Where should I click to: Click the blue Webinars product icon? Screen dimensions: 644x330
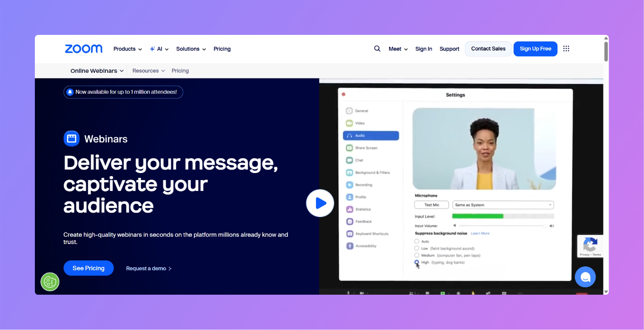click(x=71, y=139)
